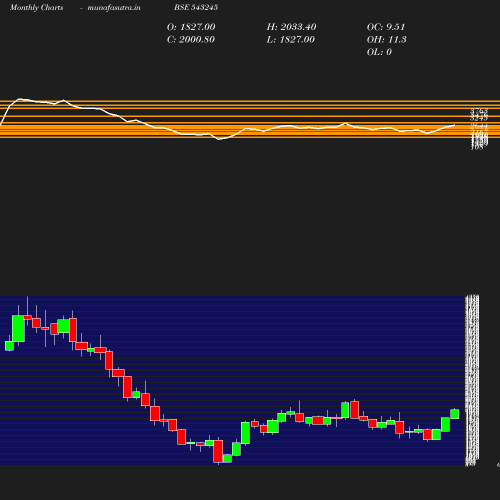Click the BSE 543245 symbol text

click(x=196, y=7)
